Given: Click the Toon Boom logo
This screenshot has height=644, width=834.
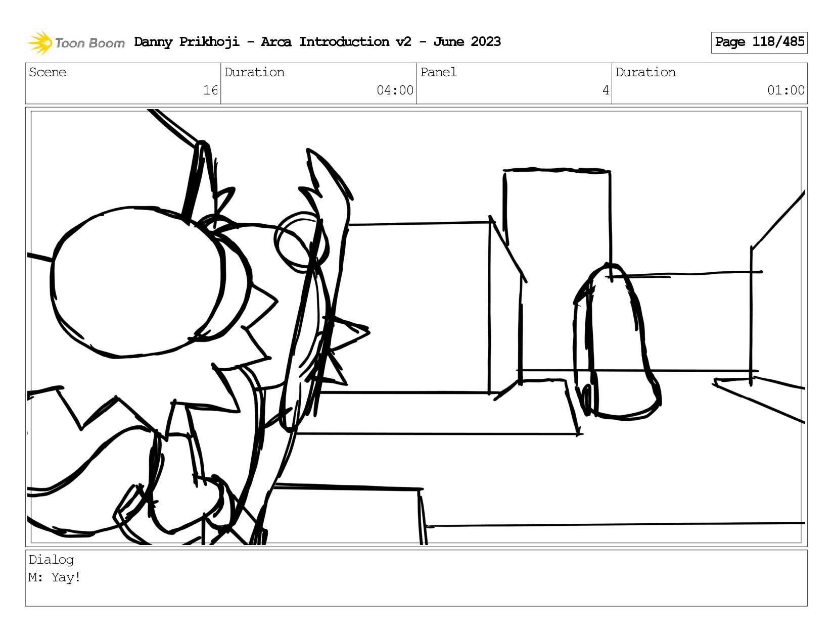Looking at the screenshot, I should 76,42.
